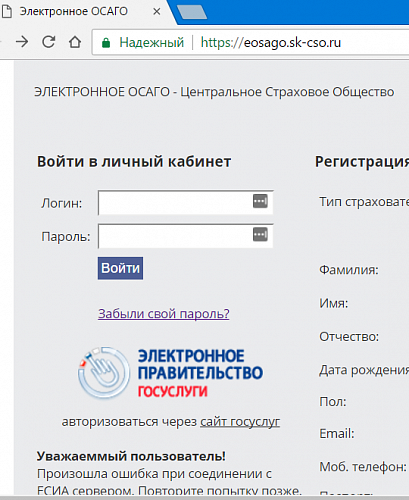Image resolution: width=409 pixels, height=500 pixels.
Task: Click the page title ЭЛЕКТРОННОЕ ОСАГО - Центральное Страховое Общество
Action: 214,92
